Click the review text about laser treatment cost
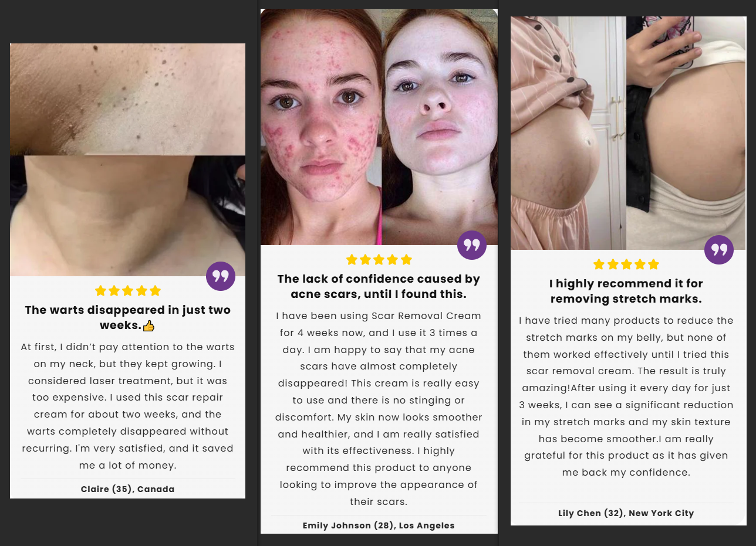Image resolution: width=756 pixels, height=546 pixels. click(x=127, y=406)
